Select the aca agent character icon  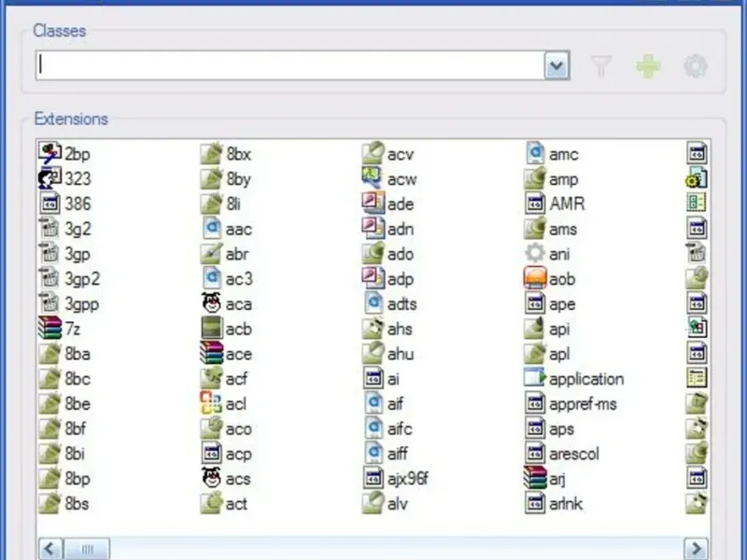tap(212, 302)
